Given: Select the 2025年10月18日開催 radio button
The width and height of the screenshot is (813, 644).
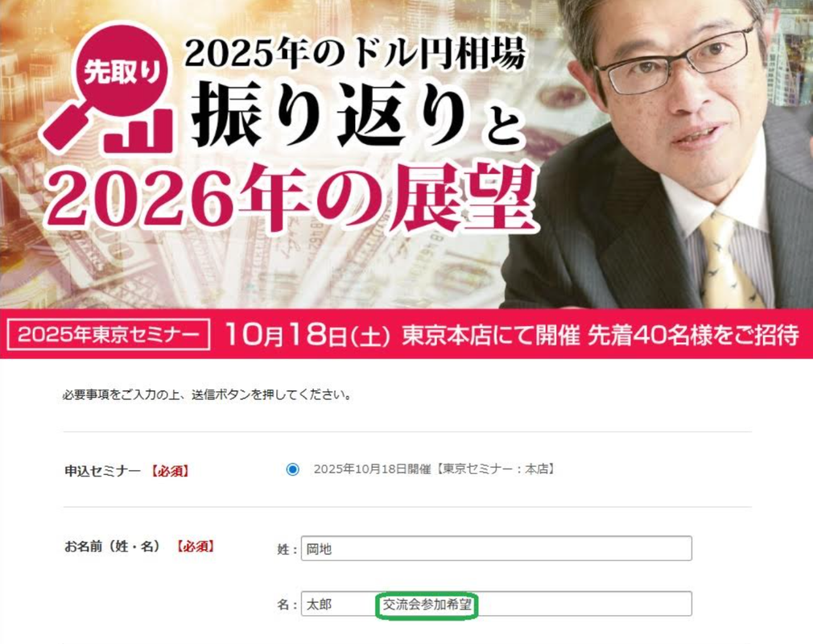Looking at the screenshot, I should (292, 470).
